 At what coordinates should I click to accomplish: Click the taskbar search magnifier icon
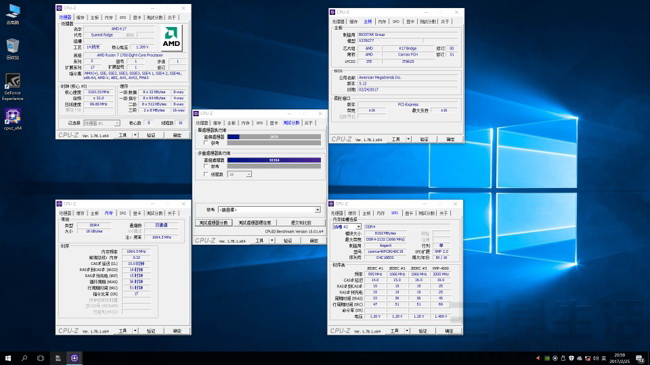point(24,358)
